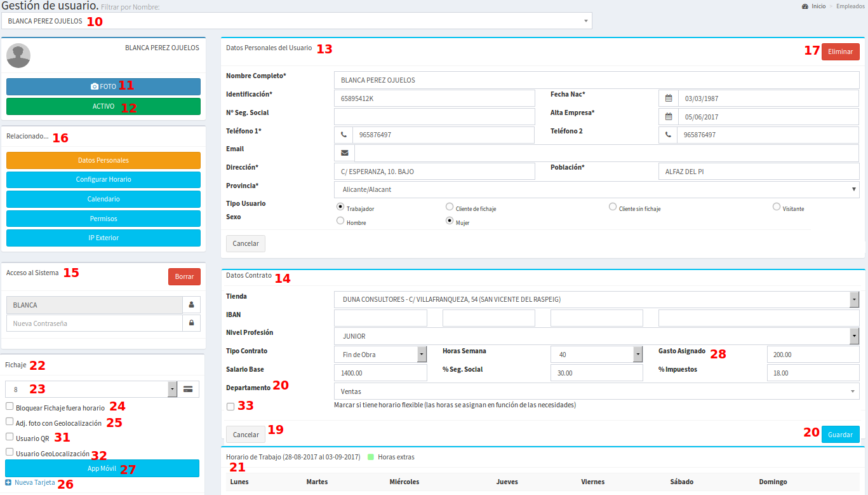This screenshot has height=495, width=868.
Task: Open IP Exterior settings
Action: [103, 238]
